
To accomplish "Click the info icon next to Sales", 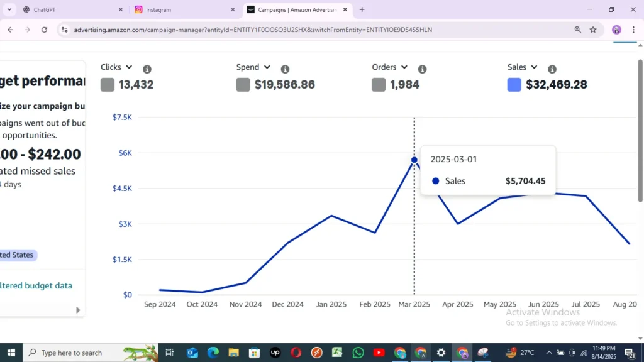I will [x=552, y=69].
